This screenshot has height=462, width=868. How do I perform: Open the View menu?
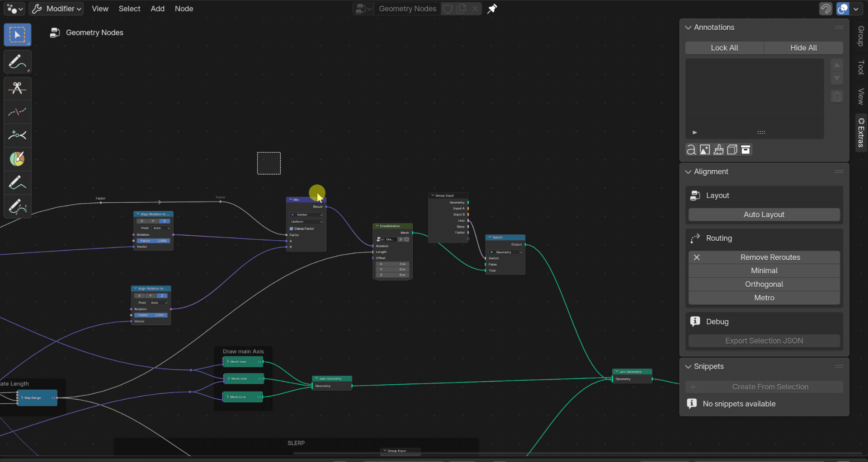100,9
